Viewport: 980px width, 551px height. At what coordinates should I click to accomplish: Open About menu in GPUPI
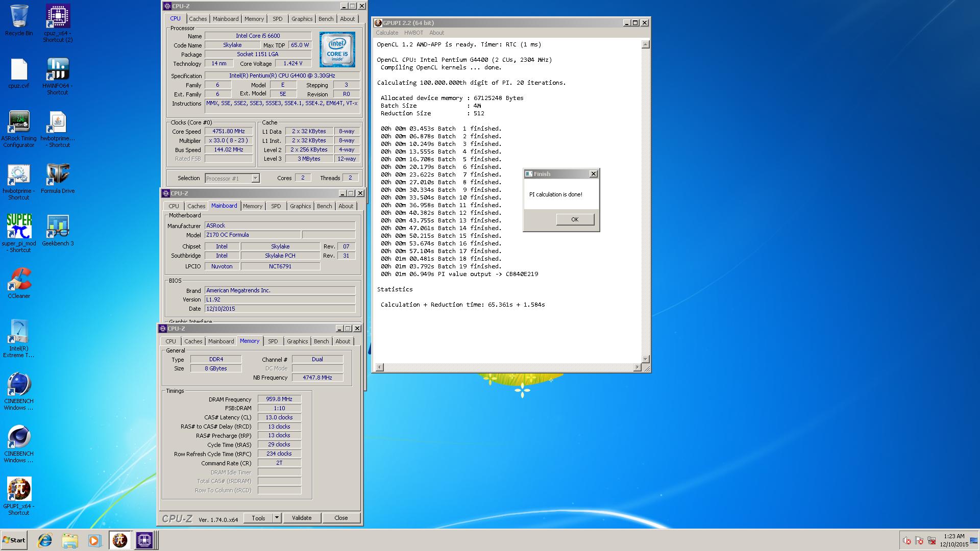click(436, 33)
